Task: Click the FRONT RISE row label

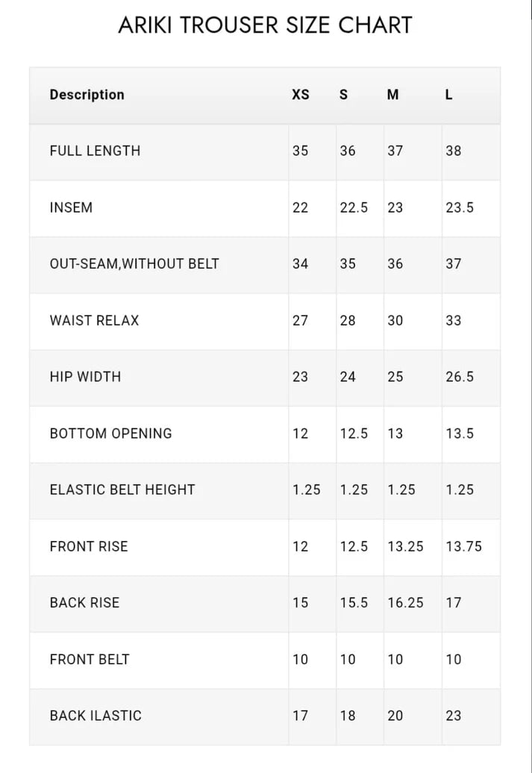Action: pos(89,546)
